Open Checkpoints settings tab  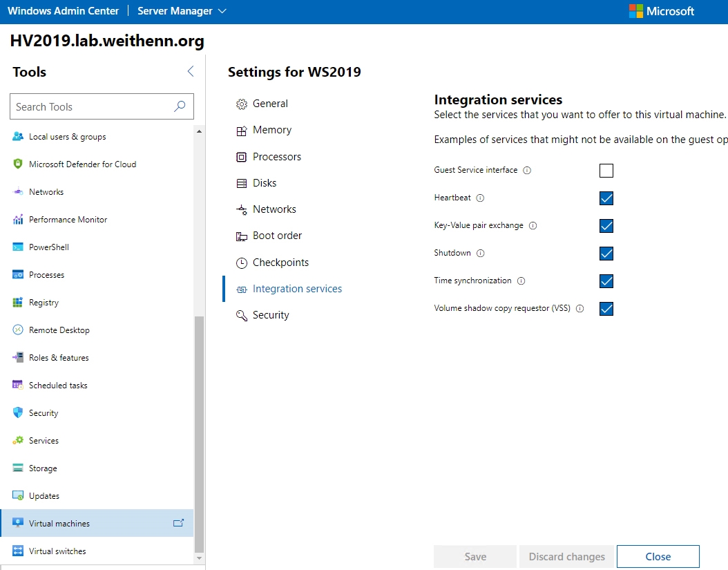272,263
